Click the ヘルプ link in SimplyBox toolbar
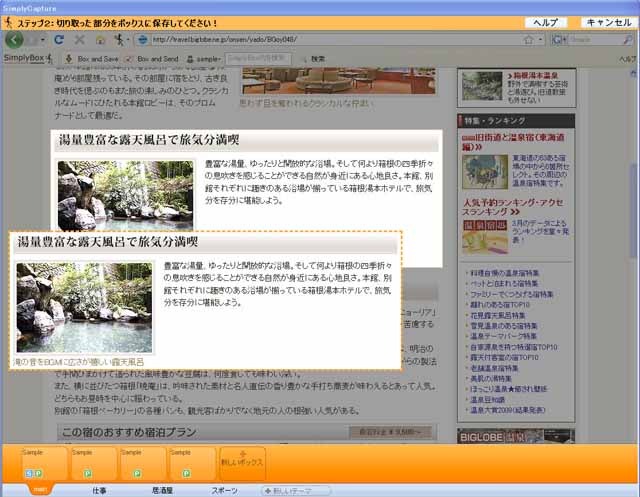The image size is (640, 497). click(628, 59)
